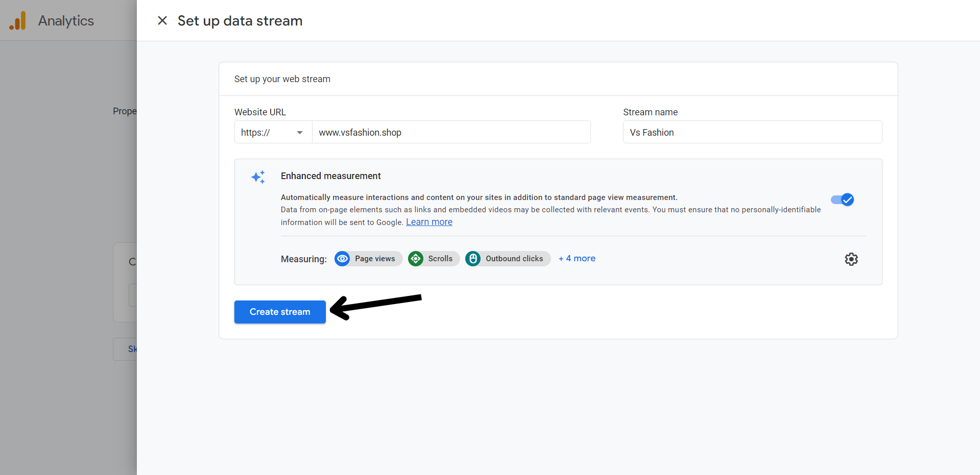Screen dimensions: 980x475
Task: Open the https:// protocol dropdown
Action: click(273, 133)
